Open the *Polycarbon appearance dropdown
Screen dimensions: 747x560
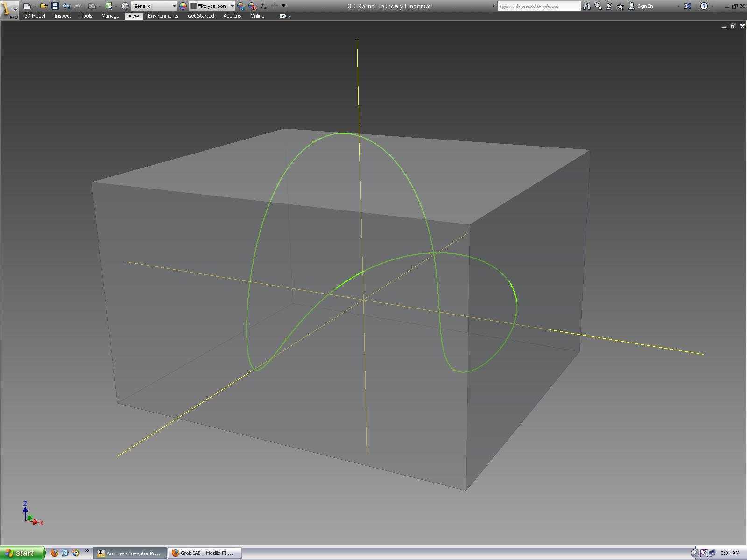point(212,6)
